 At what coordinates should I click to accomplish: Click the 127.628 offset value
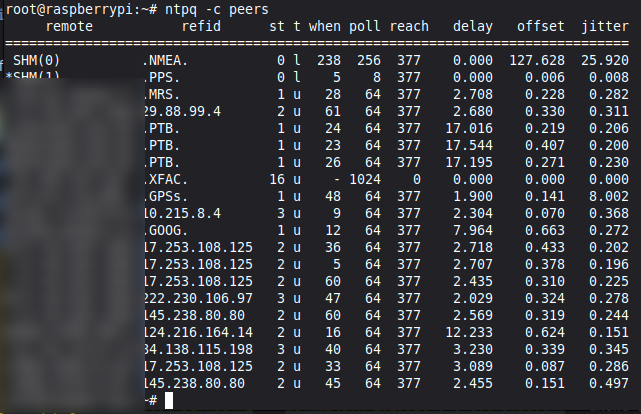(541, 59)
